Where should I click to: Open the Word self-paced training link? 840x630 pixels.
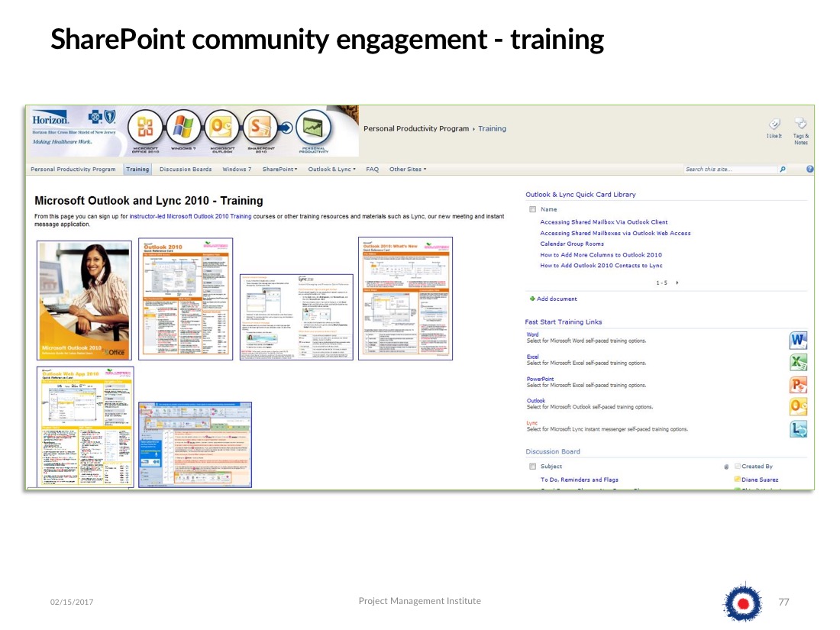[x=532, y=334]
